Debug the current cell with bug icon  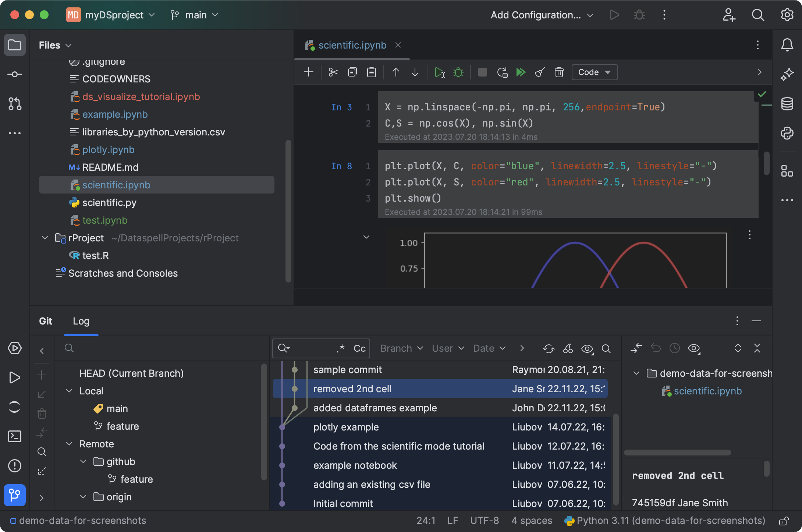pyautogui.click(x=458, y=72)
